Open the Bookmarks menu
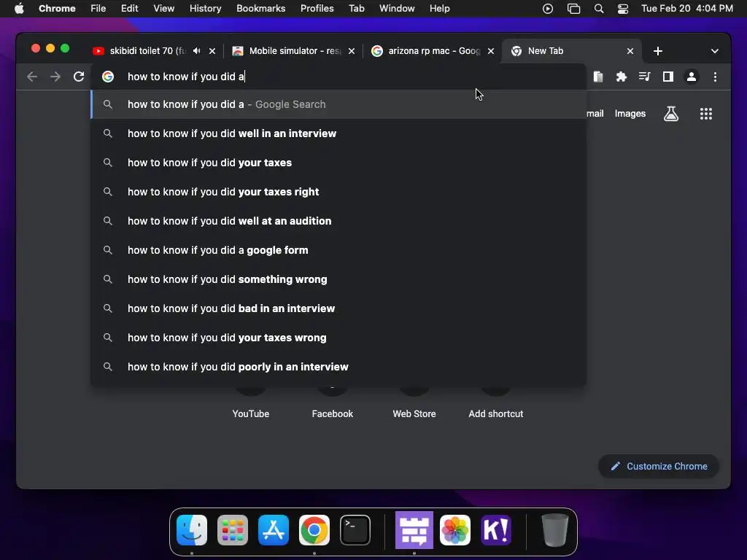747x560 pixels. click(x=260, y=9)
